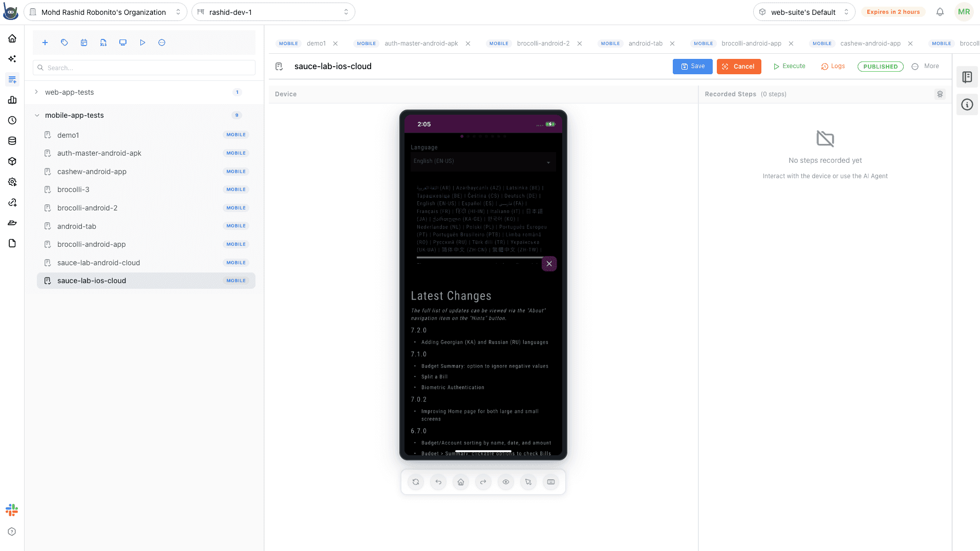980x551 pixels.
Task: Select the brocolli-3 test
Action: (146, 189)
